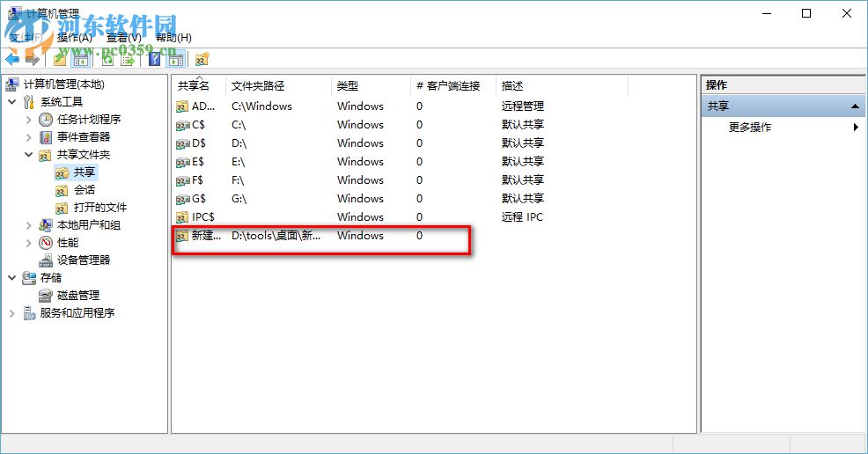Image resolution: width=868 pixels, height=454 pixels.
Task: Toggle the console tree show/hide icon
Action: pos(81,59)
